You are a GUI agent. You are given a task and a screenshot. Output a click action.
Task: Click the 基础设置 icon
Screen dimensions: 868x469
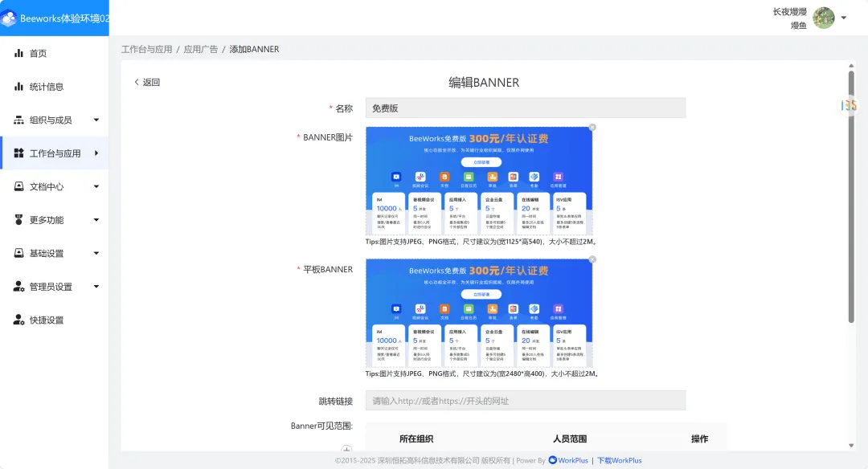tap(18, 253)
